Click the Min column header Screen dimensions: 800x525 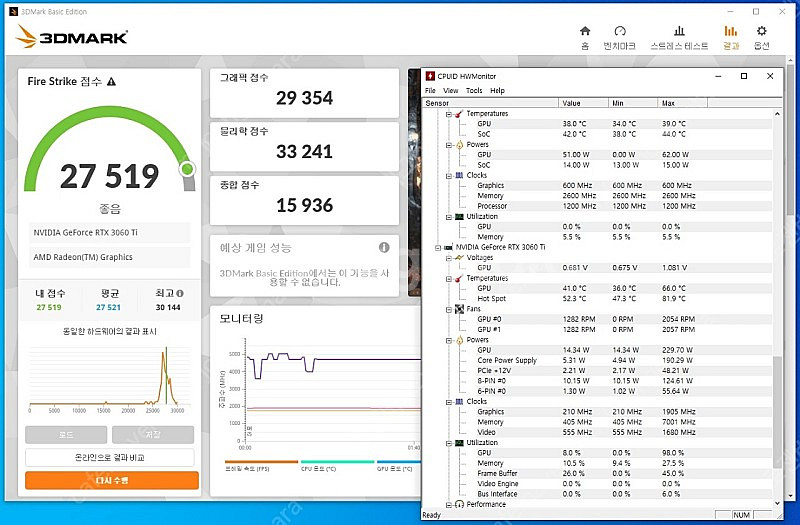click(633, 103)
